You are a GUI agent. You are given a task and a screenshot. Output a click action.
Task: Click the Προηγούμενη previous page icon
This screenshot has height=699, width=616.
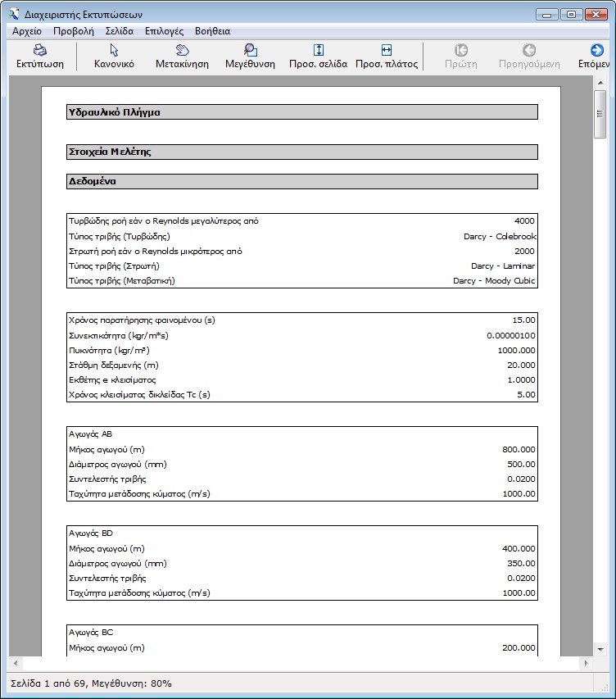coord(529,50)
